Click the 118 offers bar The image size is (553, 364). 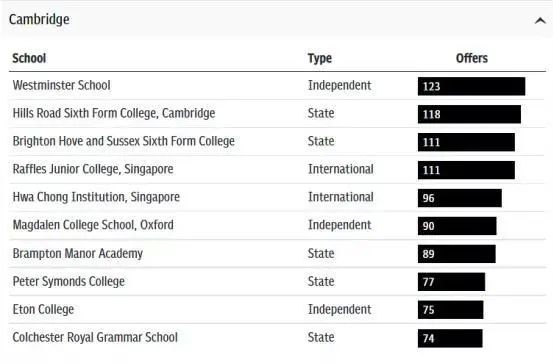469,114
